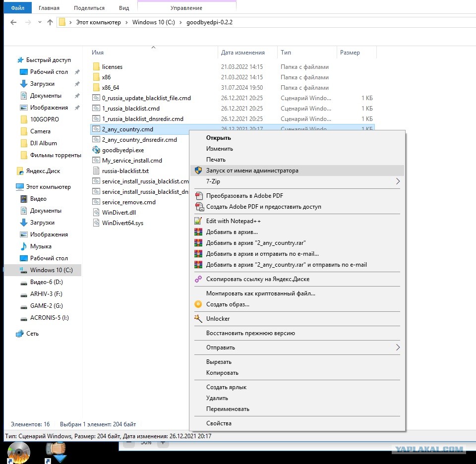Viewport: 476px width, 464px height.
Task: Choose Монтировать как криптованный файл...
Action: [260, 293]
